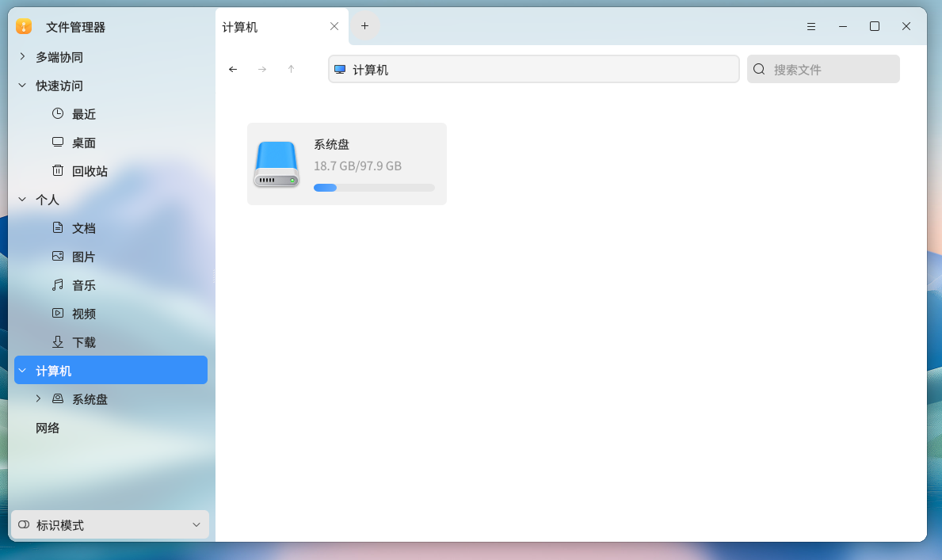Viewport: 942px width, 560px height.
Task: Open the hamburger menu in title bar
Action: point(811,26)
